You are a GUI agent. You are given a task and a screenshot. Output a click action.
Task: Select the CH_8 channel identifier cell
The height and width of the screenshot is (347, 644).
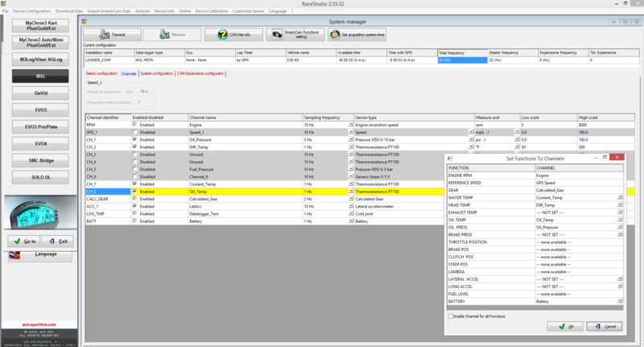coord(108,192)
